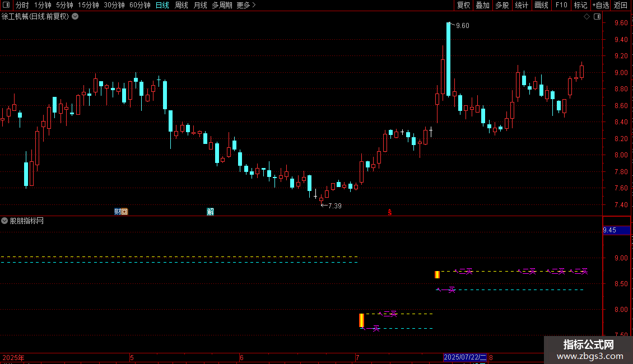
Task: Toggle the right info panel icon
Action: (597, 17)
